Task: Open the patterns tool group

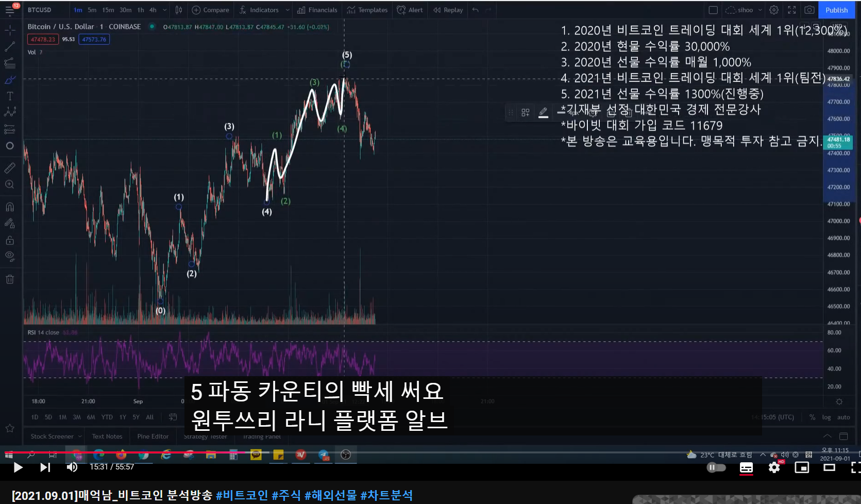Action: click(10, 112)
